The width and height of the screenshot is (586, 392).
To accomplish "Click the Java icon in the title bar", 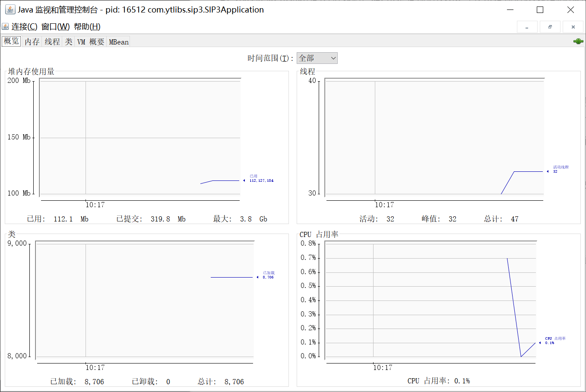I will pos(10,9).
